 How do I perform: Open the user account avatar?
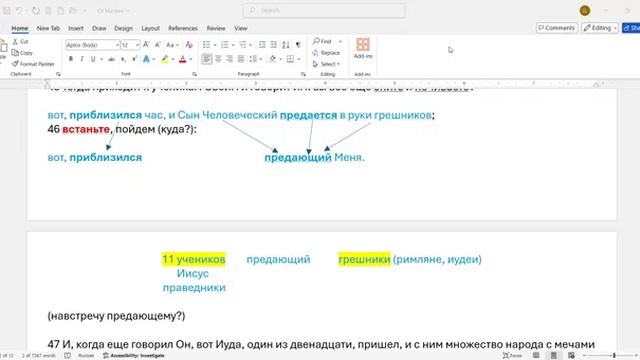[x=585, y=11]
